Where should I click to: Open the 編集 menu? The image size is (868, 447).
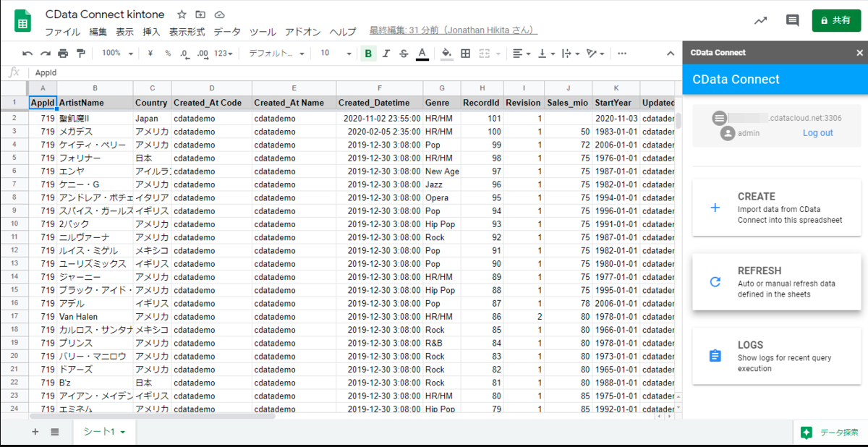click(98, 32)
